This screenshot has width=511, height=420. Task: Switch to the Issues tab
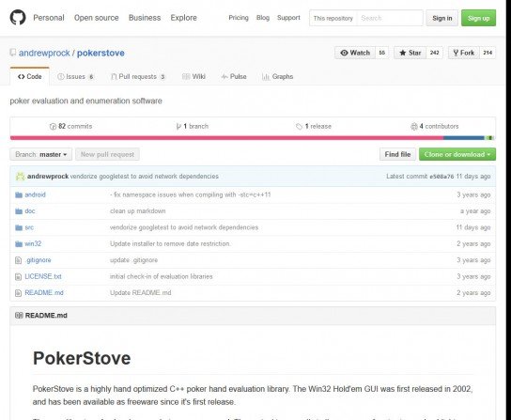pos(75,77)
